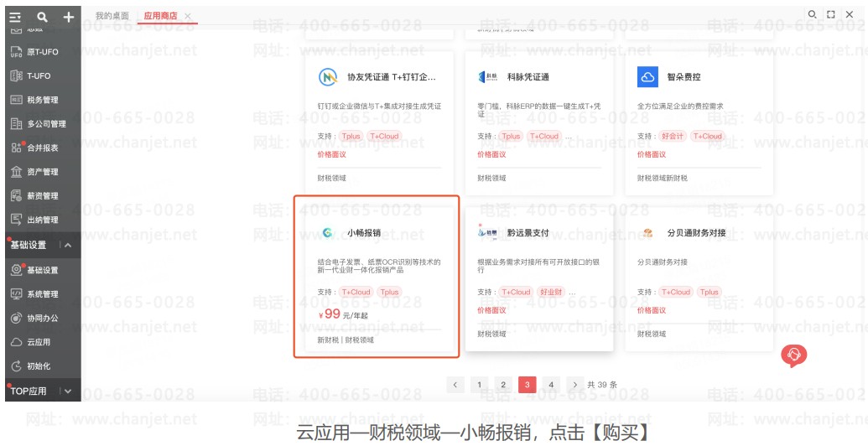
Task: Expand the TOP应用 section
Action: click(68, 392)
